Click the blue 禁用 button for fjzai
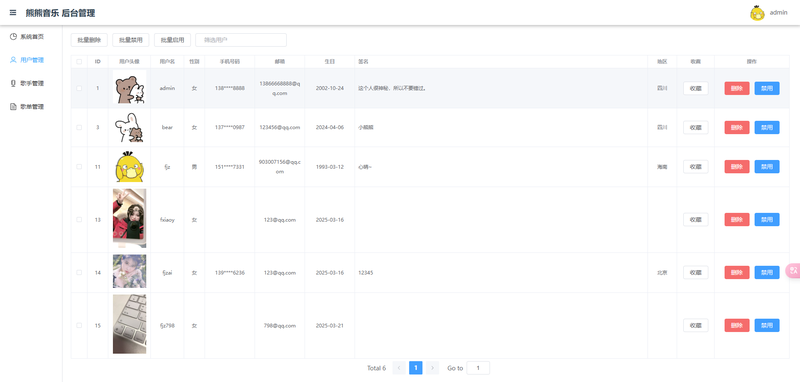Image resolution: width=800 pixels, height=382 pixels. pyautogui.click(x=767, y=273)
